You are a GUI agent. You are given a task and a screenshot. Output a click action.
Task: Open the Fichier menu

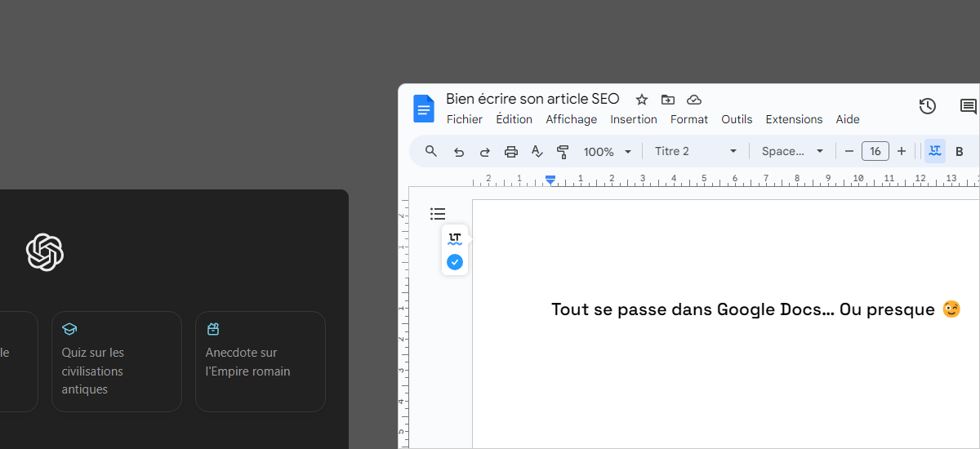coord(465,119)
